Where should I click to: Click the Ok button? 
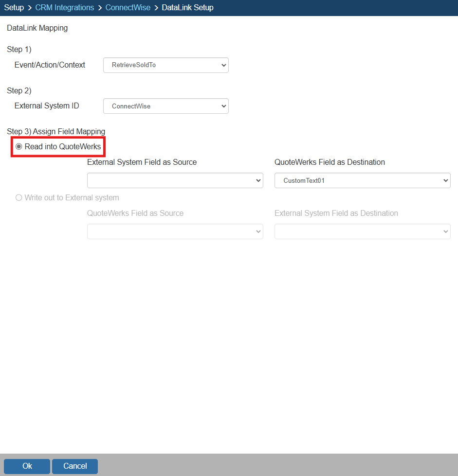[x=27, y=466]
